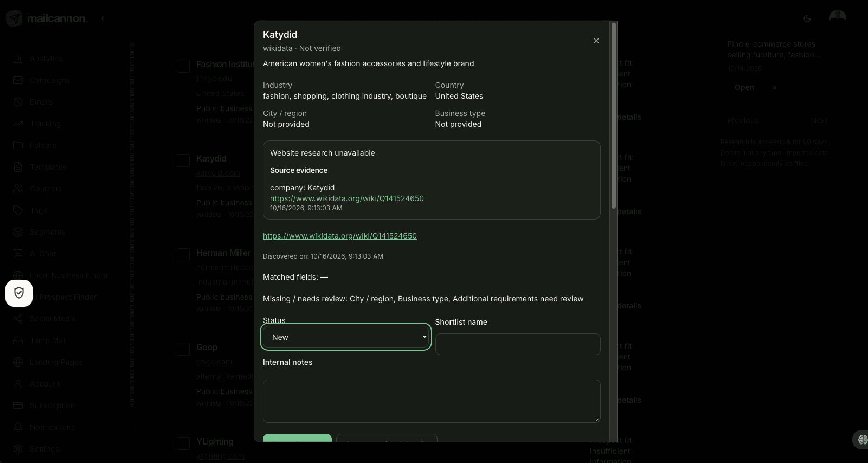Click the Social Media share icon
This screenshot has width=868, height=463.
point(18,319)
